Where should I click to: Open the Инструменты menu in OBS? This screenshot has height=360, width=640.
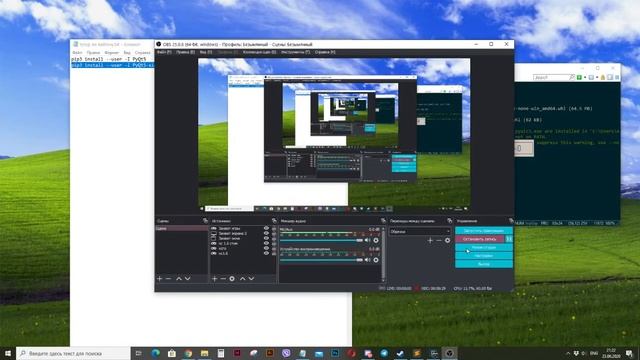click(296, 52)
